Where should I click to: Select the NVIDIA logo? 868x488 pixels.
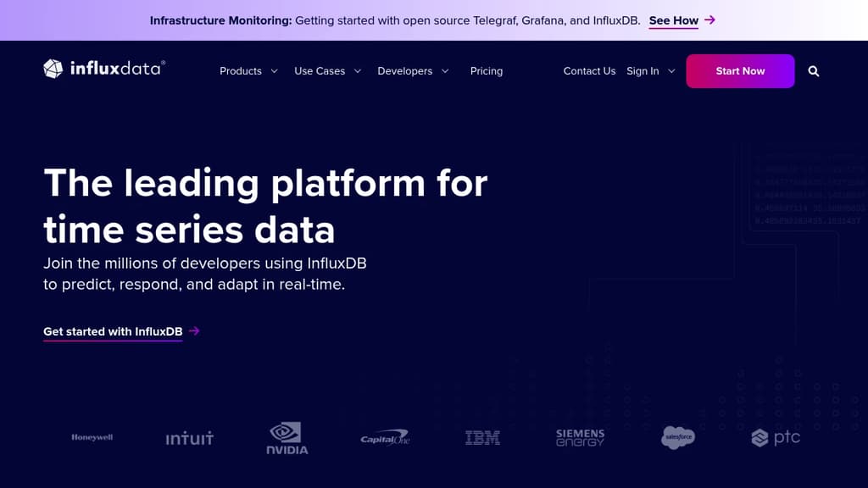(x=287, y=437)
